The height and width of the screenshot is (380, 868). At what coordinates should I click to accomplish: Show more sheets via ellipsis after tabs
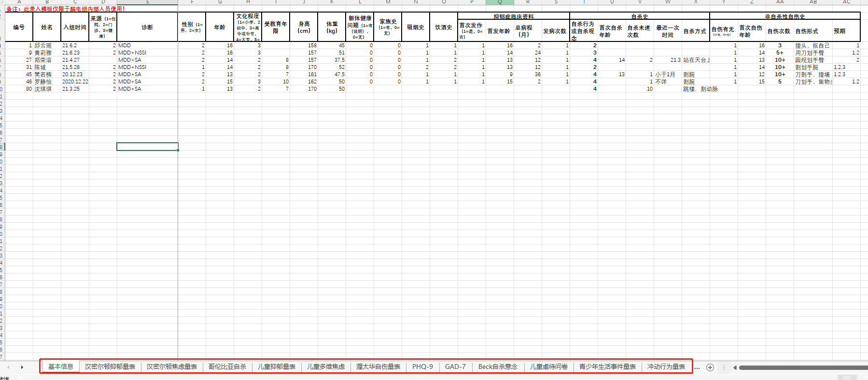697,367
